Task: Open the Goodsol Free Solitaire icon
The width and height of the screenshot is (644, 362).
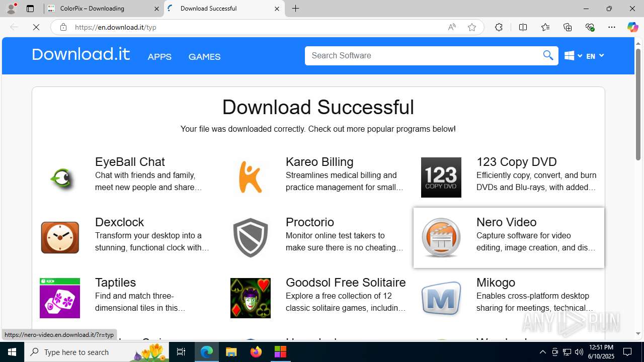Action: [x=251, y=298]
